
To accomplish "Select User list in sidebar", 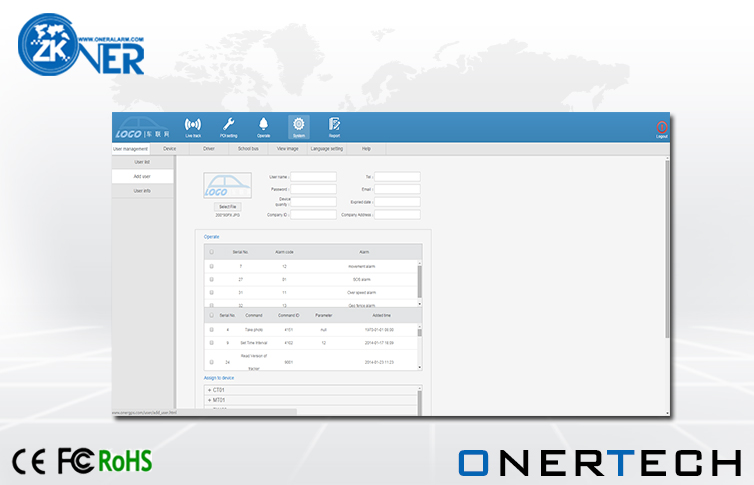I will [x=142, y=162].
